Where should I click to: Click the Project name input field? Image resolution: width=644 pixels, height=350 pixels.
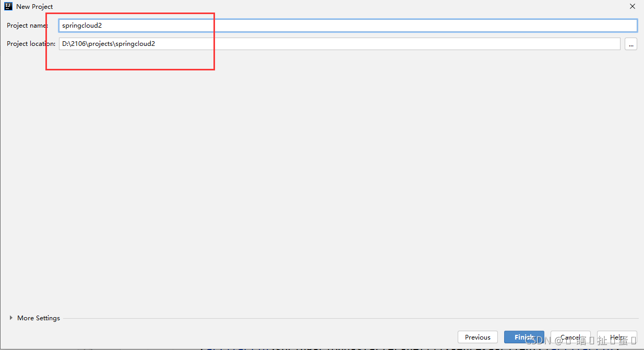[348, 26]
